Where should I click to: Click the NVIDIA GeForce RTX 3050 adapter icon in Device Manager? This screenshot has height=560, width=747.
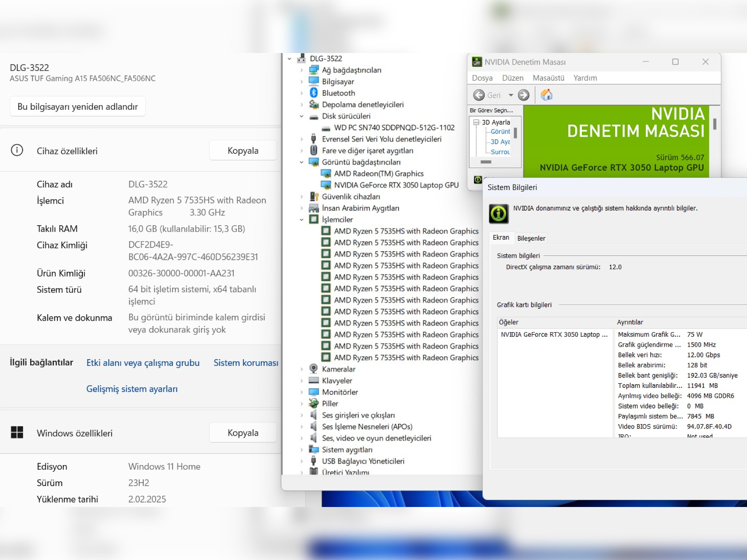[326, 185]
